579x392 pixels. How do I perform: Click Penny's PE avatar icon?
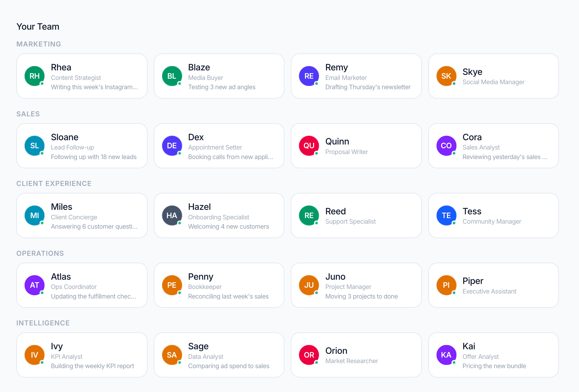[172, 285]
